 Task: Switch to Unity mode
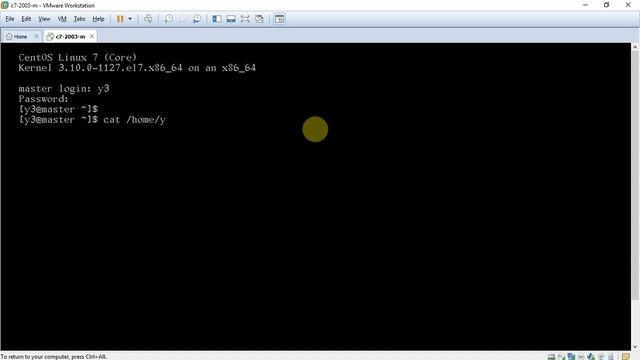pos(259,19)
